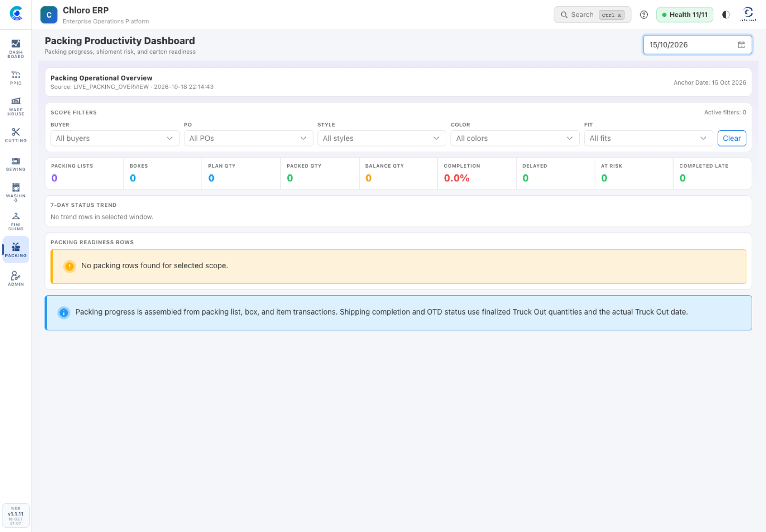766x532 pixels.
Task: Click the Packing Lists metric card
Action: click(84, 174)
